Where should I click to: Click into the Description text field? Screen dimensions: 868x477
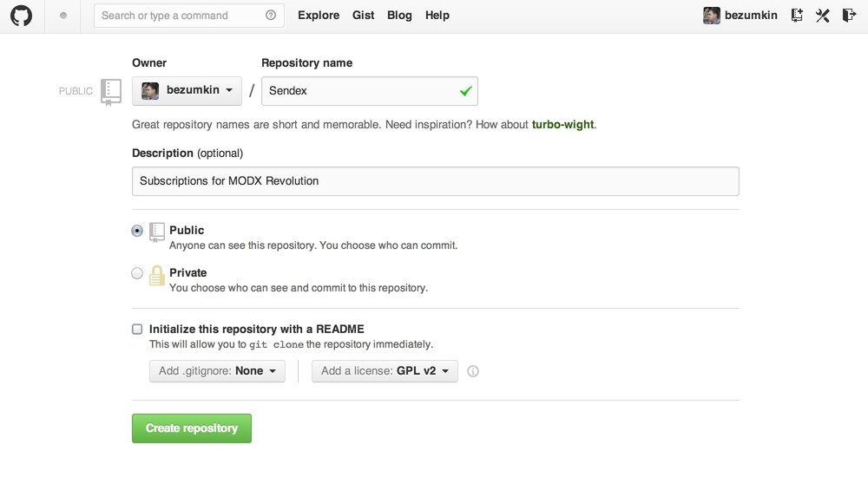pyautogui.click(x=435, y=181)
